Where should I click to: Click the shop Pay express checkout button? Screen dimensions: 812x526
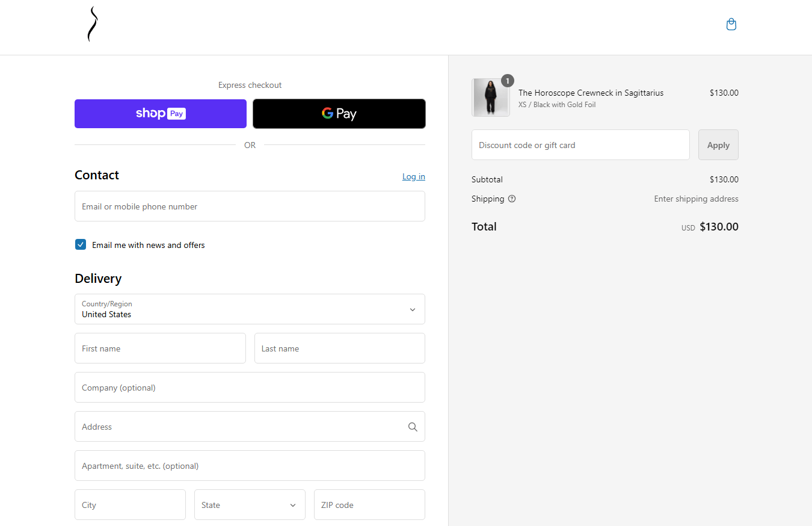point(160,113)
